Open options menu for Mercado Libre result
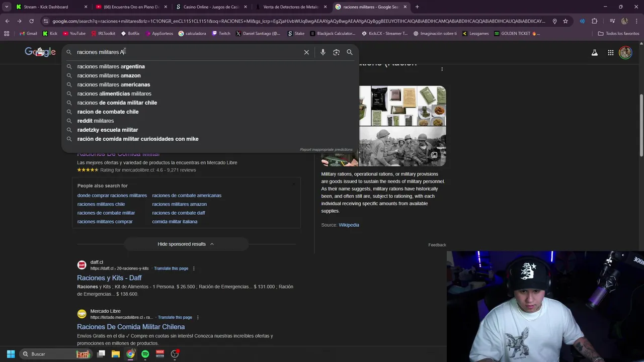 coord(198,318)
